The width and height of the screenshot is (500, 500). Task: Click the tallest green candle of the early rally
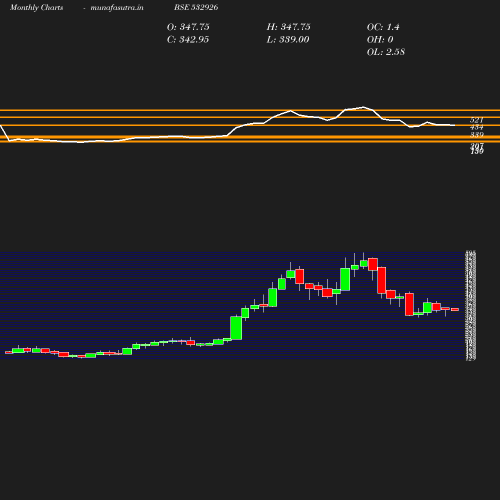(236, 328)
